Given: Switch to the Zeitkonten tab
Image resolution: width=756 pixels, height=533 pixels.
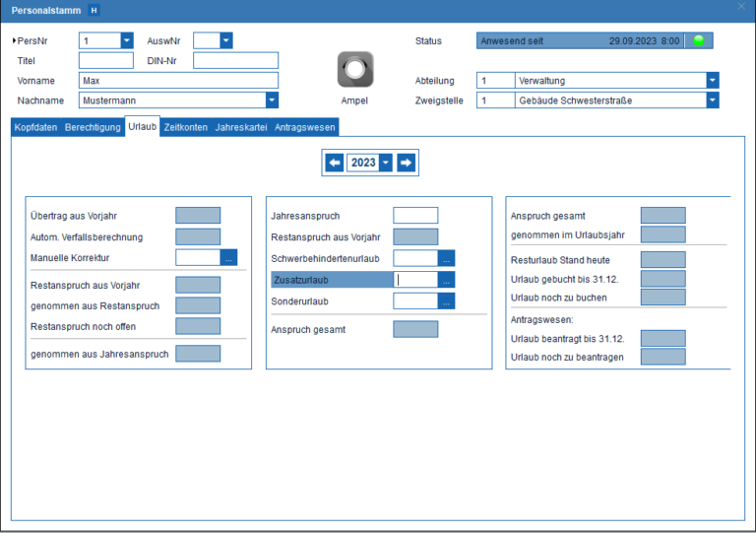Looking at the screenshot, I should (x=186, y=127).
